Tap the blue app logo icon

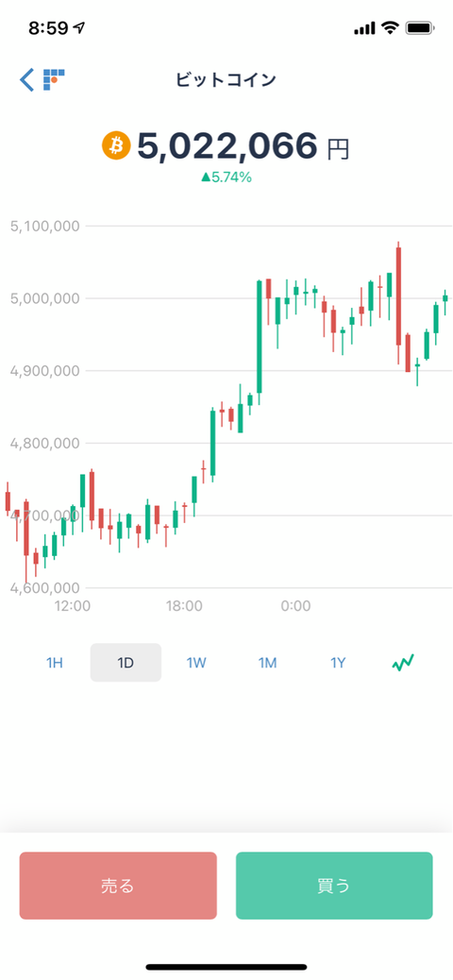pyautogui.click(x=54, y=80)
